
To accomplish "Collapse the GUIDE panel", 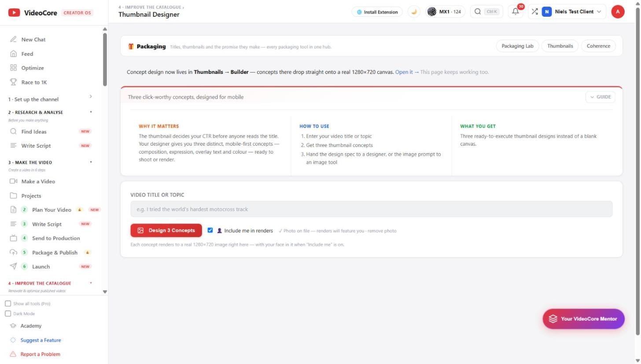I will tap(600, 97).
